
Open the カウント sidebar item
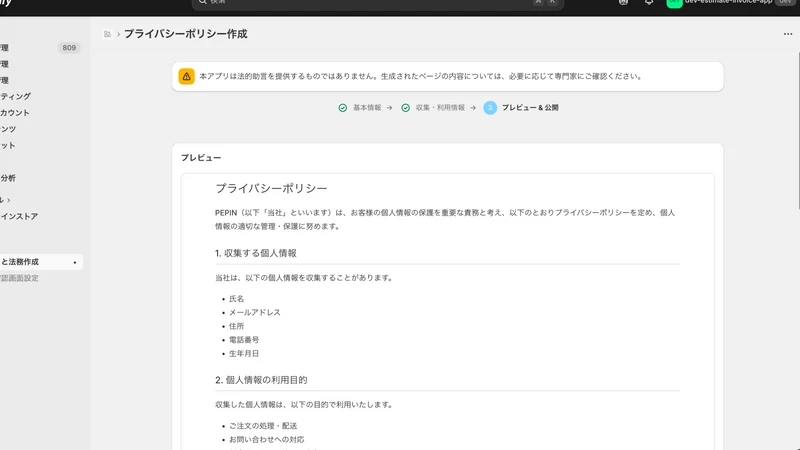point(15,113)
